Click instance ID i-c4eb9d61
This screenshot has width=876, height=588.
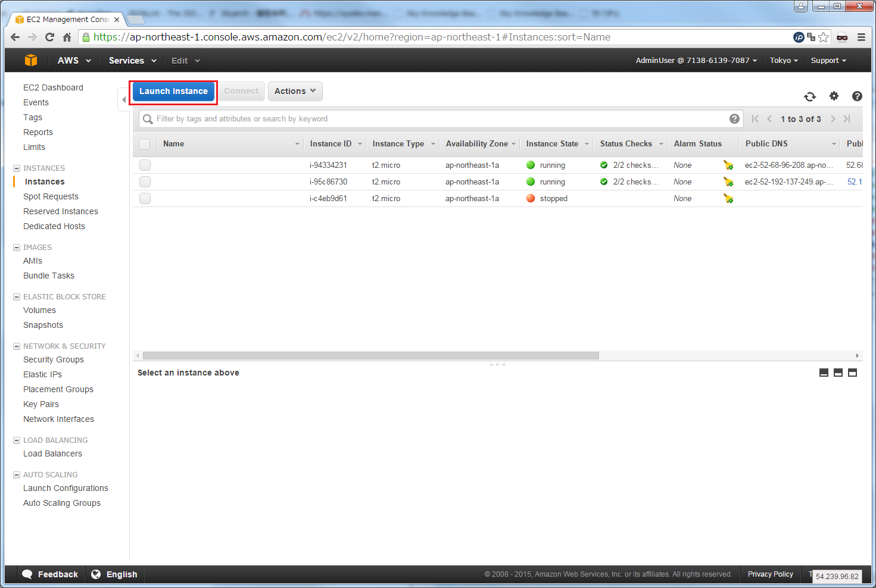[x=328, y=198]
